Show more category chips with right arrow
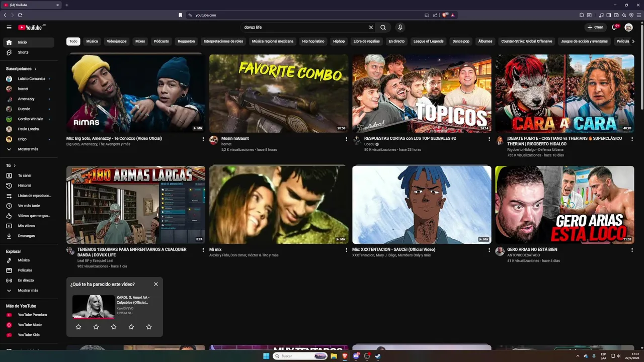644x362 pixels. [x=633, y=41]
